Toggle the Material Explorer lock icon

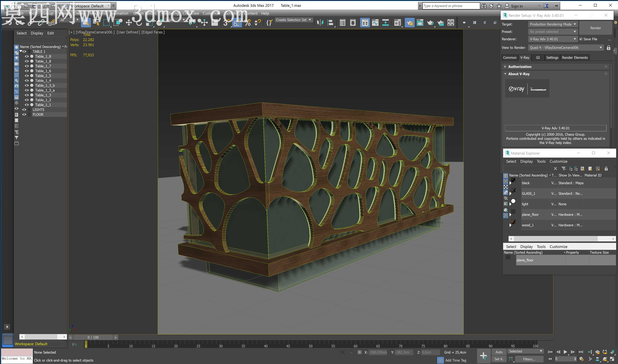[x=606, y=169]
